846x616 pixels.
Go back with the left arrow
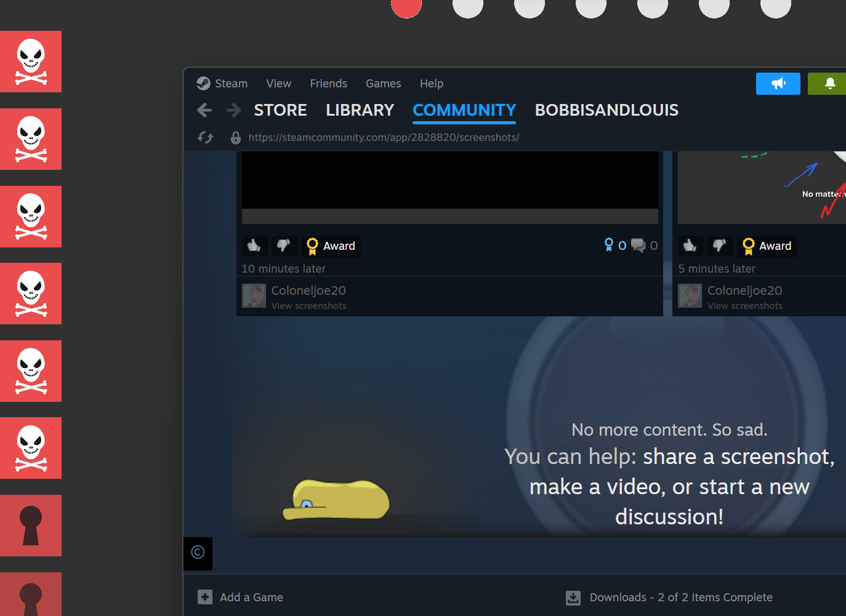[204, 110]
